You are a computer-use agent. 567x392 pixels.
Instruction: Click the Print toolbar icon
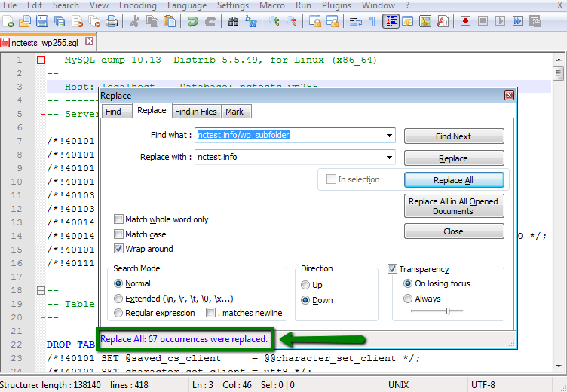(111, 21)
